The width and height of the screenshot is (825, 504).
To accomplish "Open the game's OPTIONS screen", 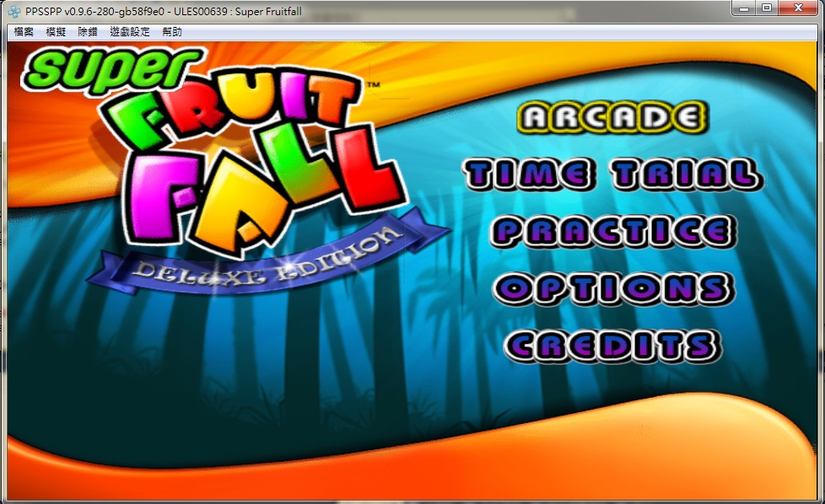I will (x=612, y=288).
